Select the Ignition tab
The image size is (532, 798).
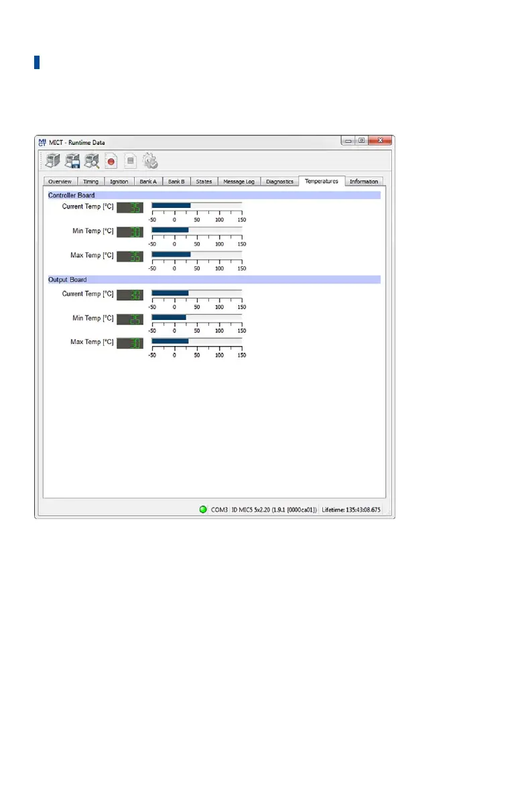pyautogui.click(x=119, y=182)
